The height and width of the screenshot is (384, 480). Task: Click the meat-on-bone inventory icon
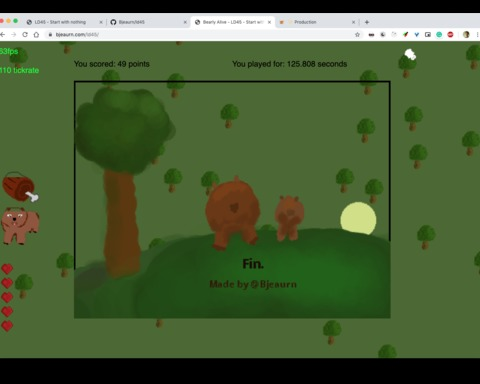20,187
